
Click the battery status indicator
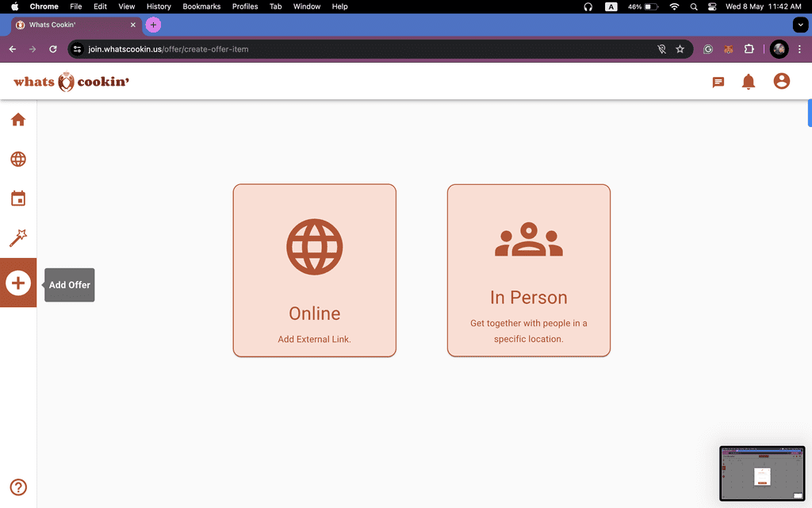tap(643, 6)
